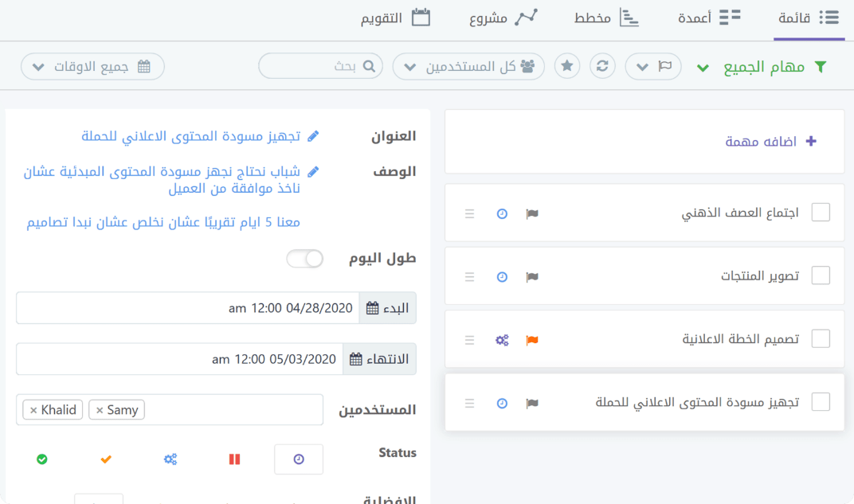The width and height of the screenshot is (854, 504).
Task: Check the تصميم الخطة الاعلانية task checkbox
Action: pyautogui.click(x=821, y=338)
